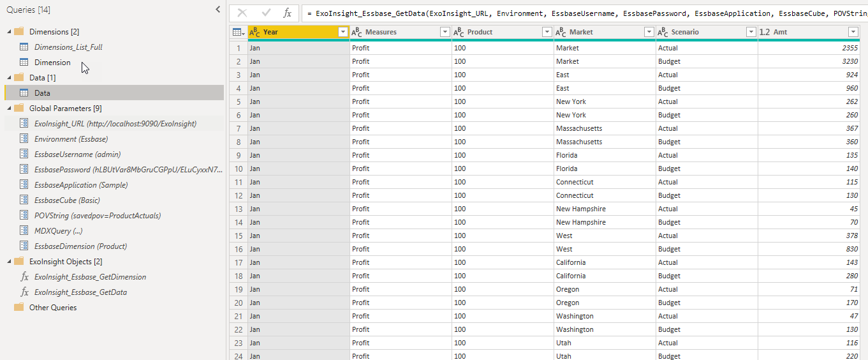The height and width of the screenshot is (360, 868).
Task: Click the Market cell in row 7, Massachusetts
Action: point(605,128)
